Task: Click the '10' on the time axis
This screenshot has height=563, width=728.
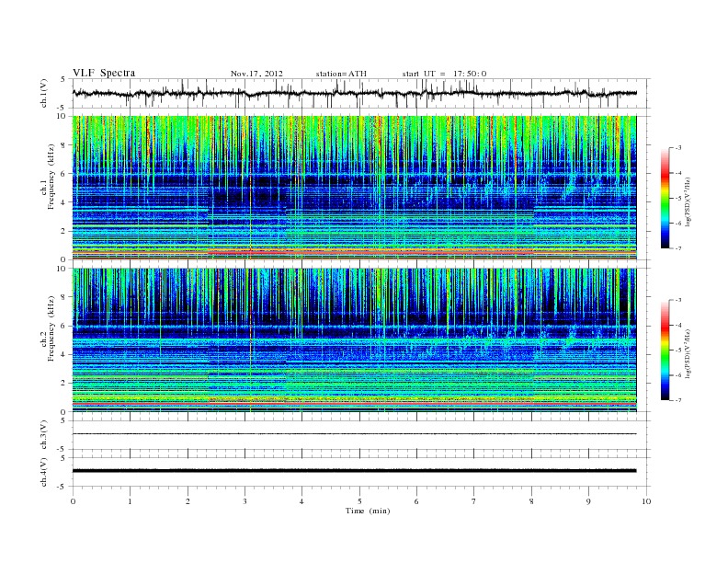Action: [646, 501]
